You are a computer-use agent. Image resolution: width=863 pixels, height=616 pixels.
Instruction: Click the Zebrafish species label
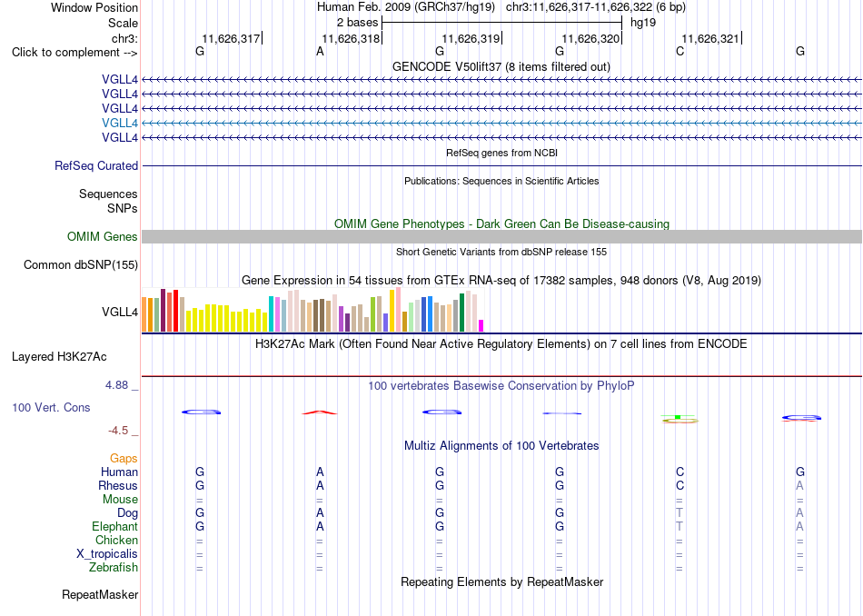[x=114, y=568]
